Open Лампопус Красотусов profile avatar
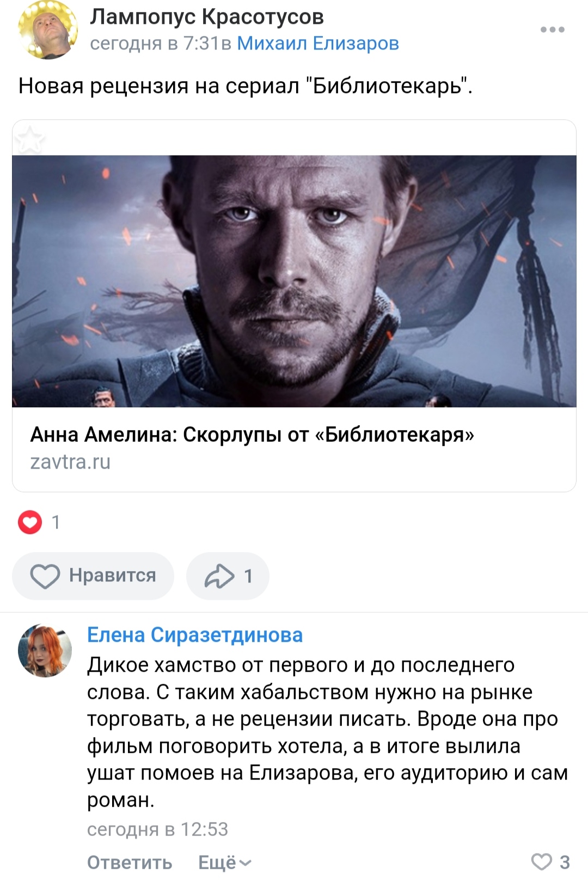 [48, 29]
